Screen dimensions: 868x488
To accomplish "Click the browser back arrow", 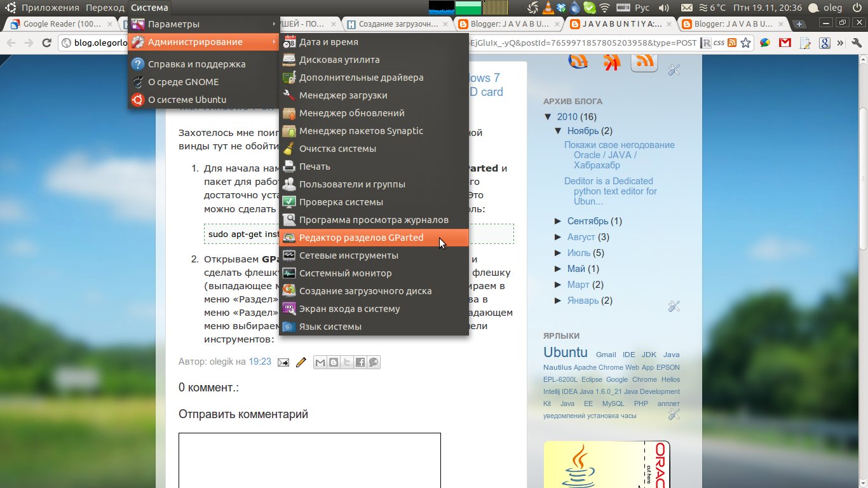I will (11, 43).
